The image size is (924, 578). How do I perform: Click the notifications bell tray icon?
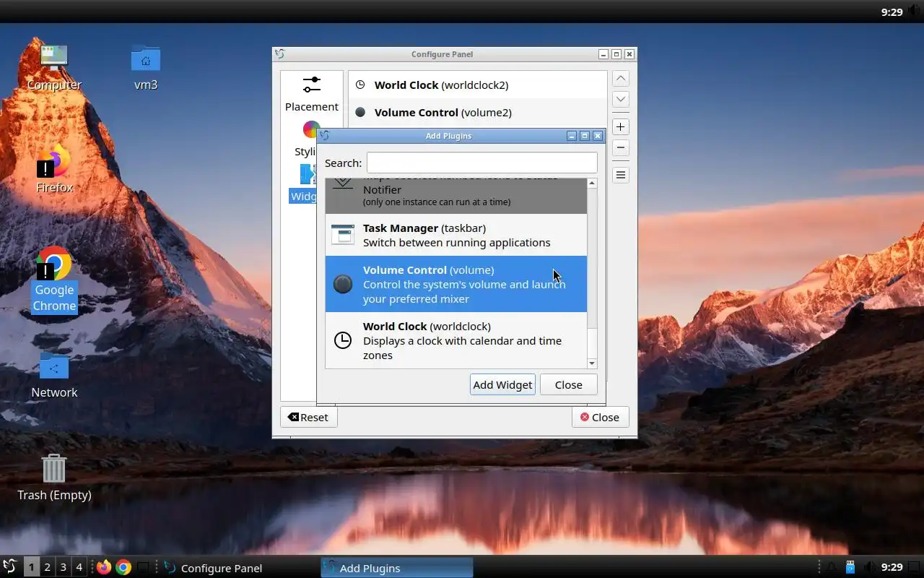(832, 567)
